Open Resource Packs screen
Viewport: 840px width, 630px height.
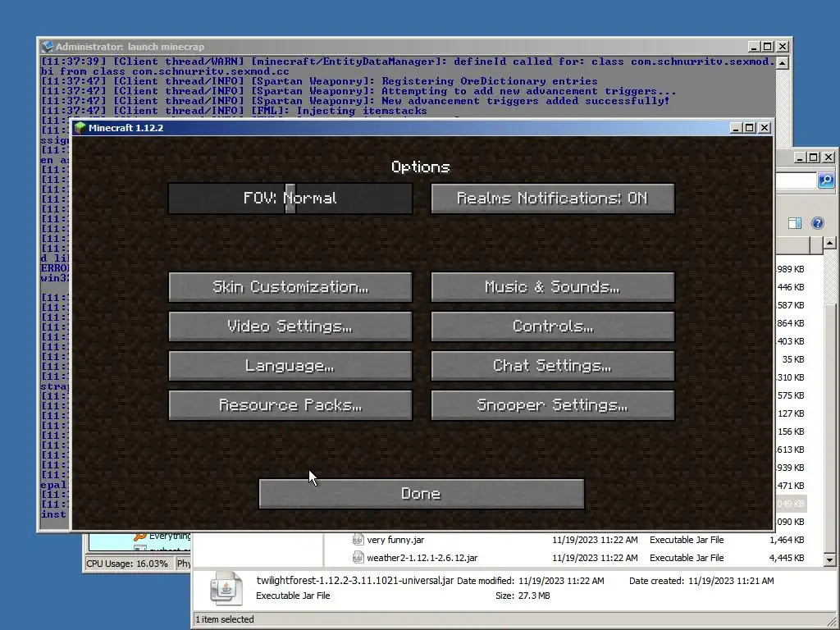tap(290, 405)
